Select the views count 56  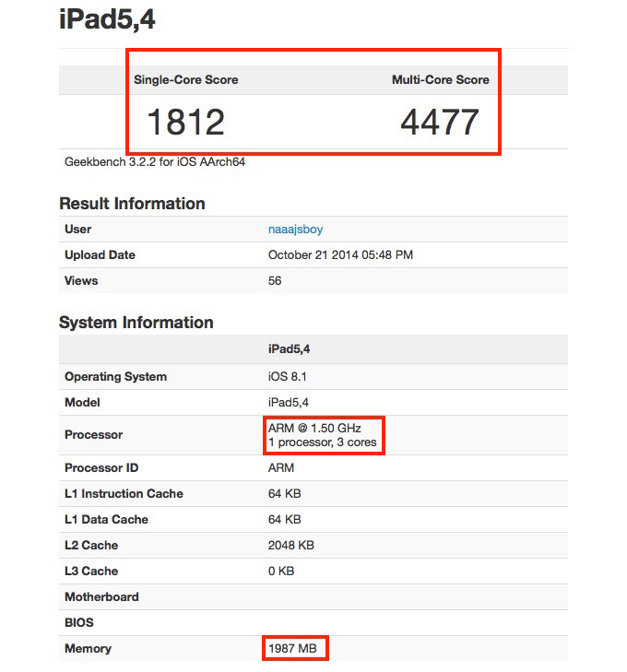[275, 281]
